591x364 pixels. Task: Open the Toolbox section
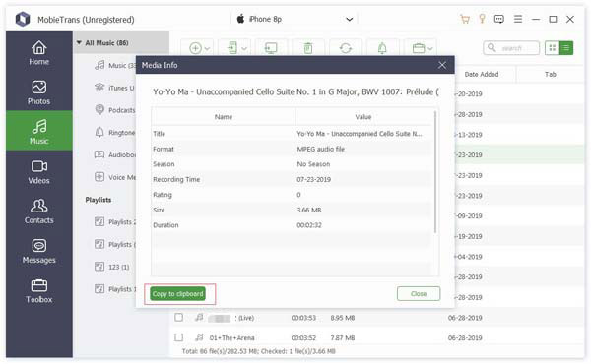tap(38, 291)
